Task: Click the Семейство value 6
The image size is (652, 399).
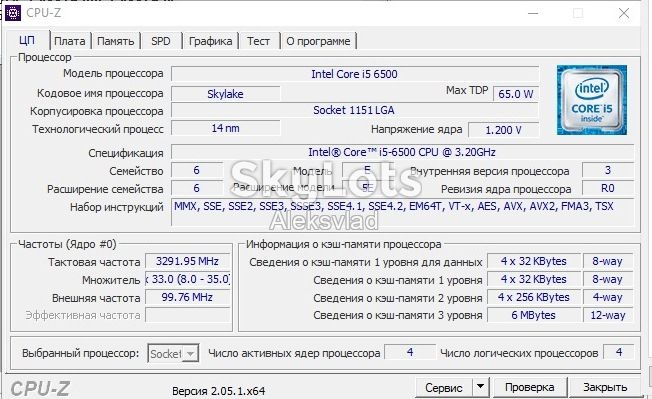Action: (x=196, y=170)
